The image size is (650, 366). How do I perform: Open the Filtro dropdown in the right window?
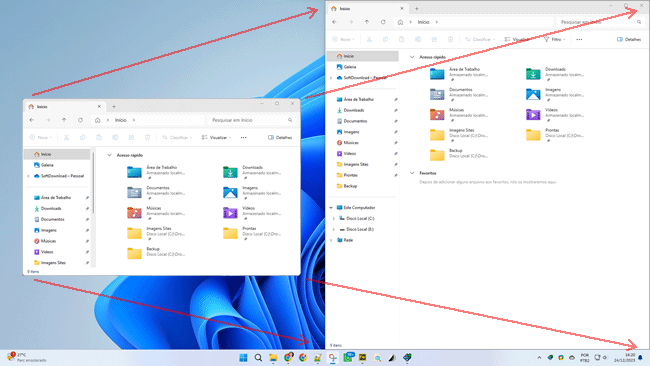[x=554, y=39]
